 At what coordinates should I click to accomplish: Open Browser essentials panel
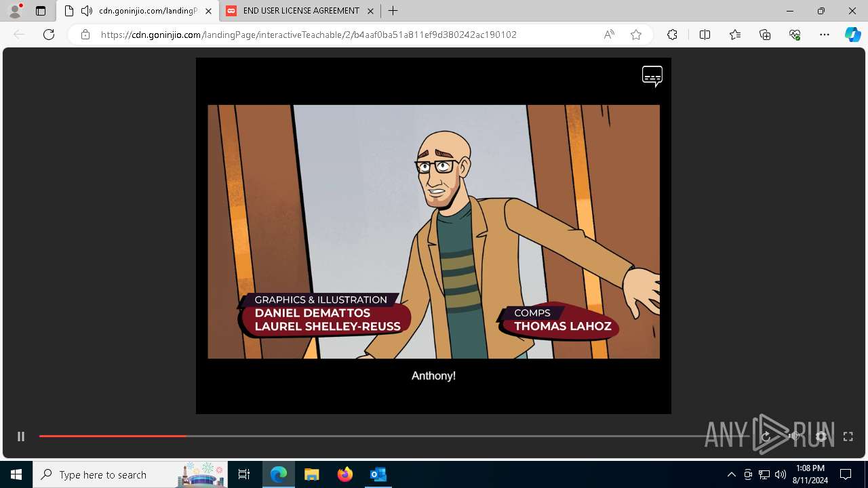[795, 35]
